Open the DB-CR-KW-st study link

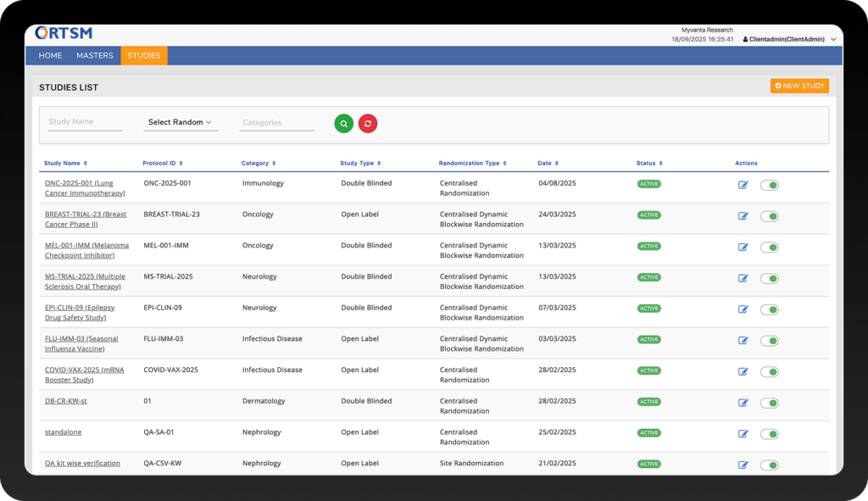click(66, 401)
